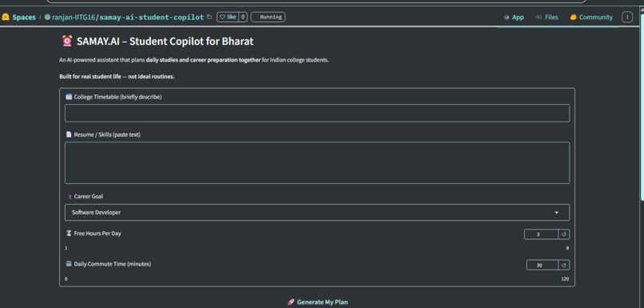
Task: Switch to the Files tab
Action: pos(547,18)
